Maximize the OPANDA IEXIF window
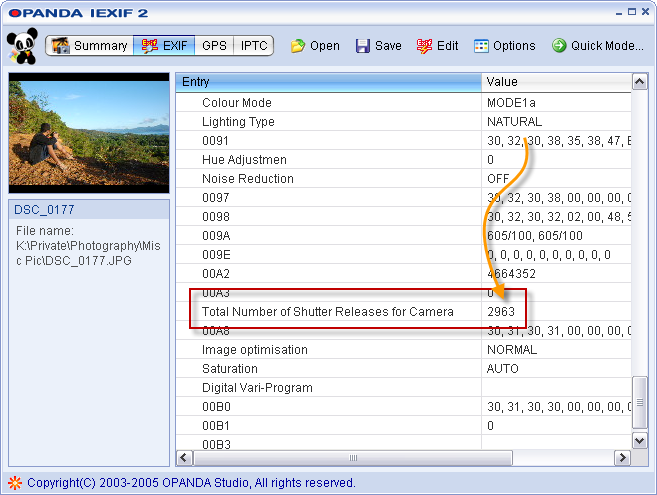The height and width of the screenshot is (495, 657). coord(632,12)
